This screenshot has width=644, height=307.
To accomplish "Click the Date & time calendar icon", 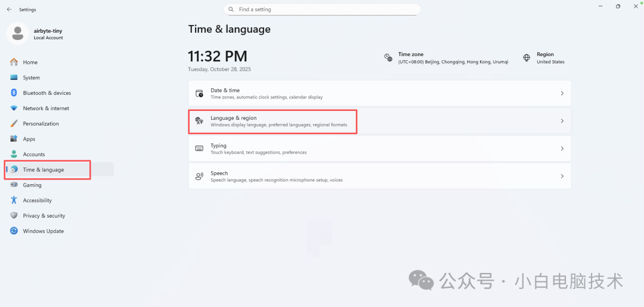I will pyautogui.click(x=199, y=93).
